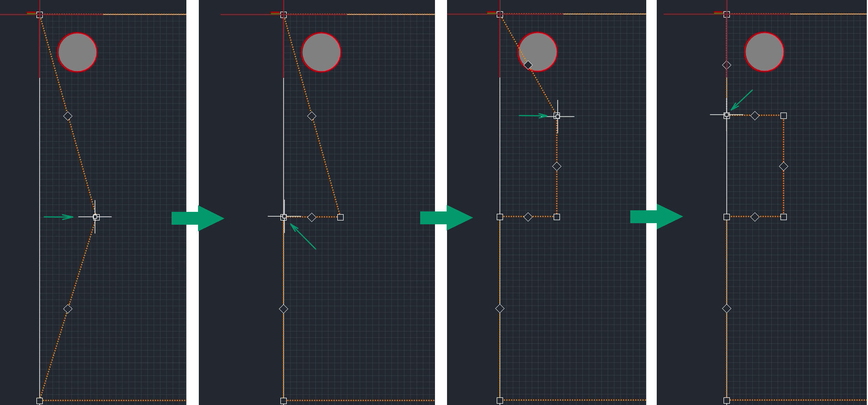Select fourth panel's diamond grip on notch's right edge
Image resolution: width=868 pixels, height=405 pixels.
point(784,166)
